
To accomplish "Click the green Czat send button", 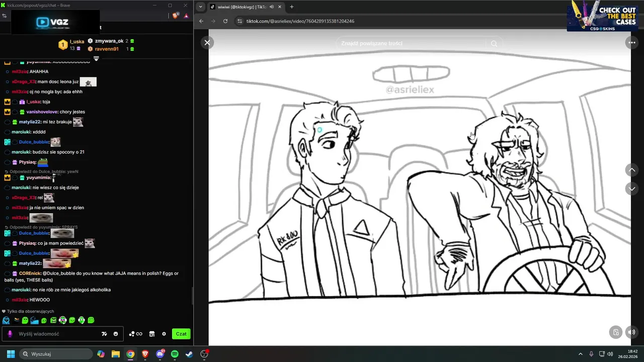I will (x=181, y=334).
